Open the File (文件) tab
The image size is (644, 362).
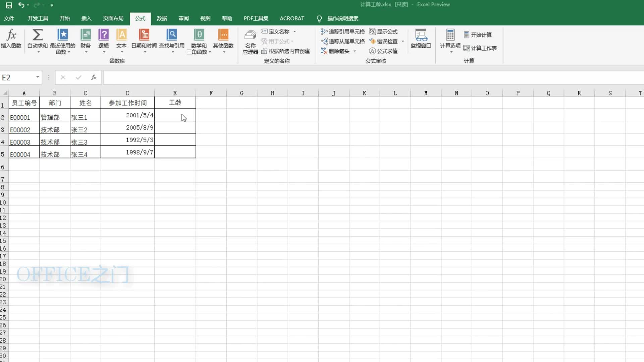click(x=9, y=18)
